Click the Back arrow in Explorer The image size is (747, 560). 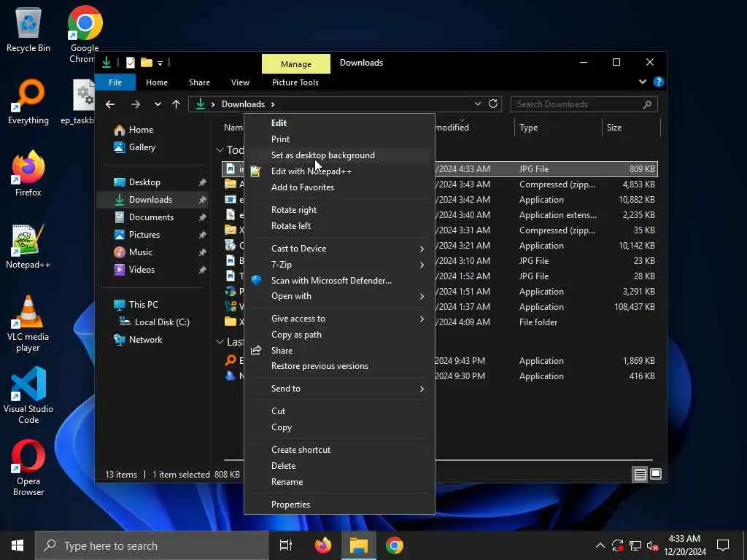pos(110,104)
